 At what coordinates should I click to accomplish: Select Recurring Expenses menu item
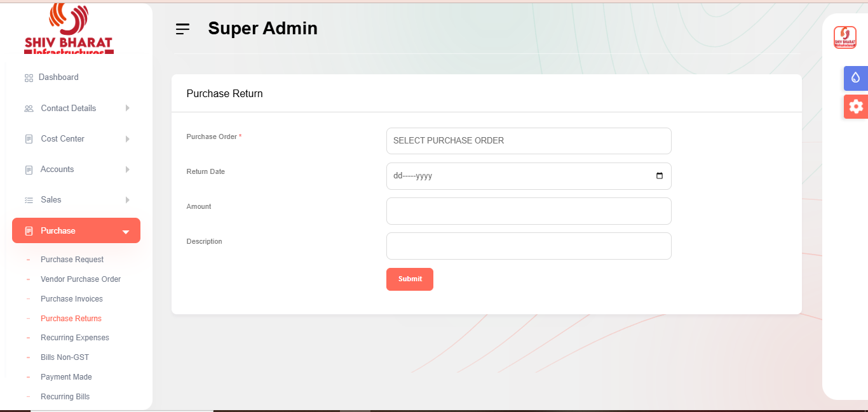click(x=75, y=338)
